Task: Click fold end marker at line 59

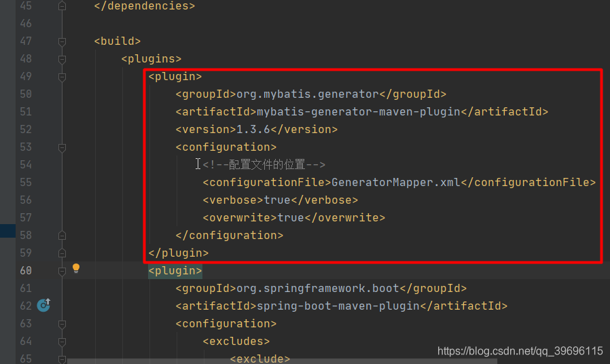Action: (x=62, y=253)
